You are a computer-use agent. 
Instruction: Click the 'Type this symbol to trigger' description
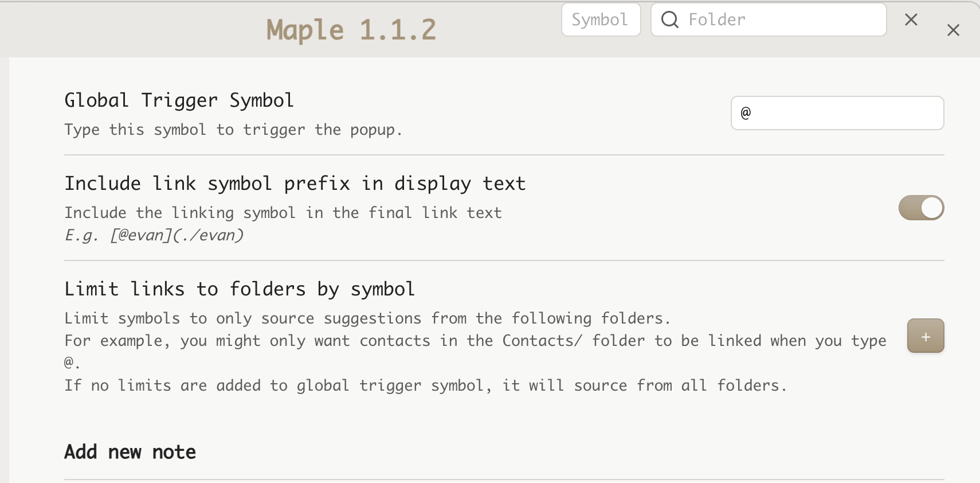233,130
